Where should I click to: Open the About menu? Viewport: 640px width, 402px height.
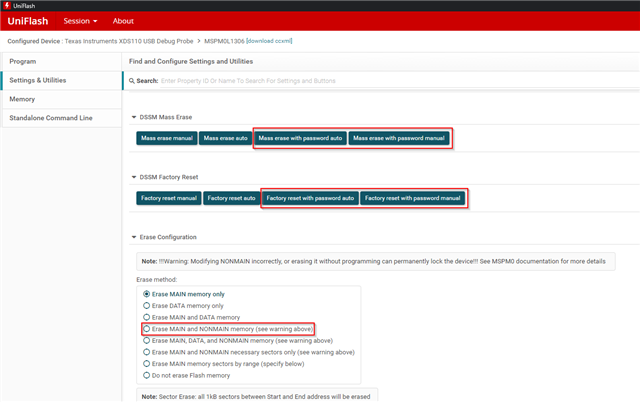tap(123, 21)
